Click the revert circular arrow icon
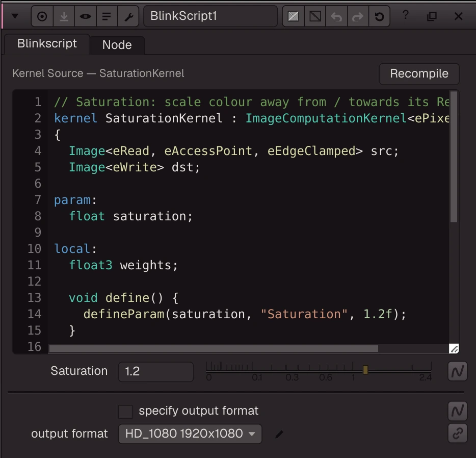476x458 pixels. click(x=379, y=16)
